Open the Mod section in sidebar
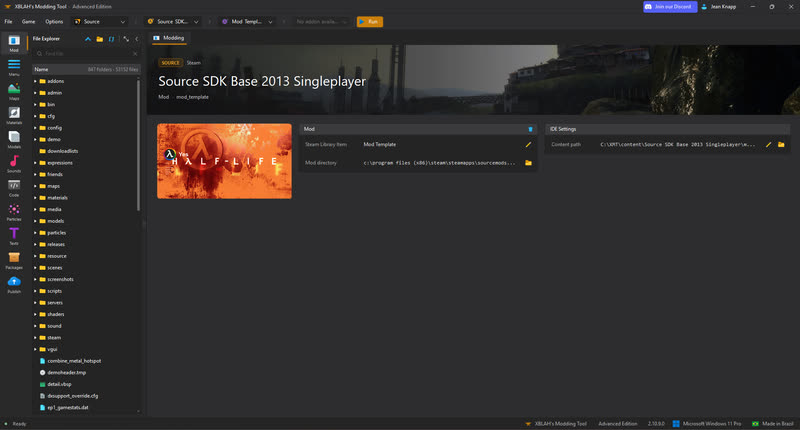 [14, 43]
